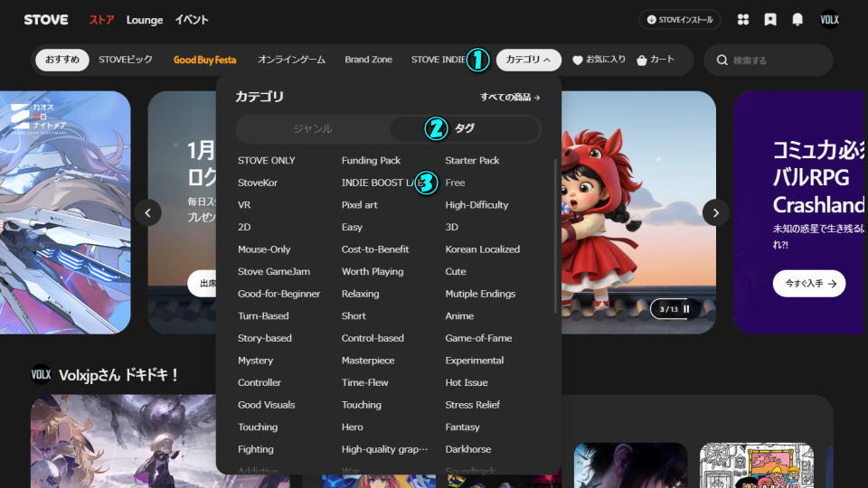Open the apps grid icon
Screen dimensions: 868x488
pyautogui.click(x=743, y=19)
